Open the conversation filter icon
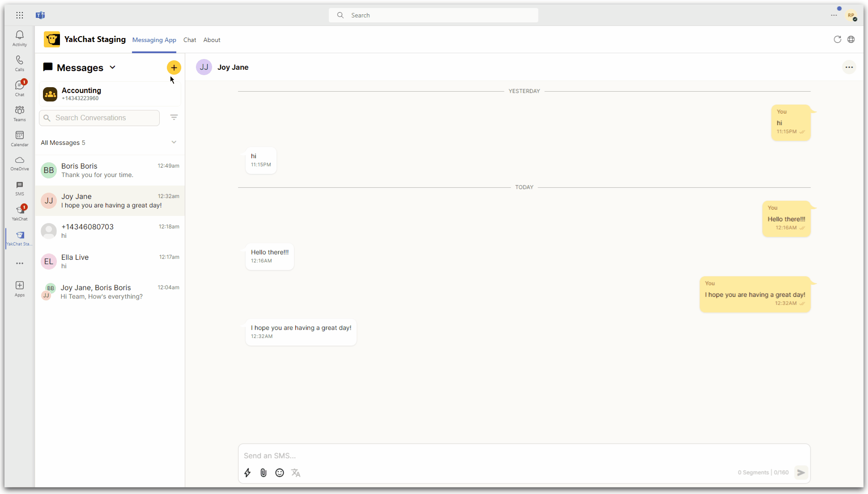This screenshot has width=868, height=494. 174,117
